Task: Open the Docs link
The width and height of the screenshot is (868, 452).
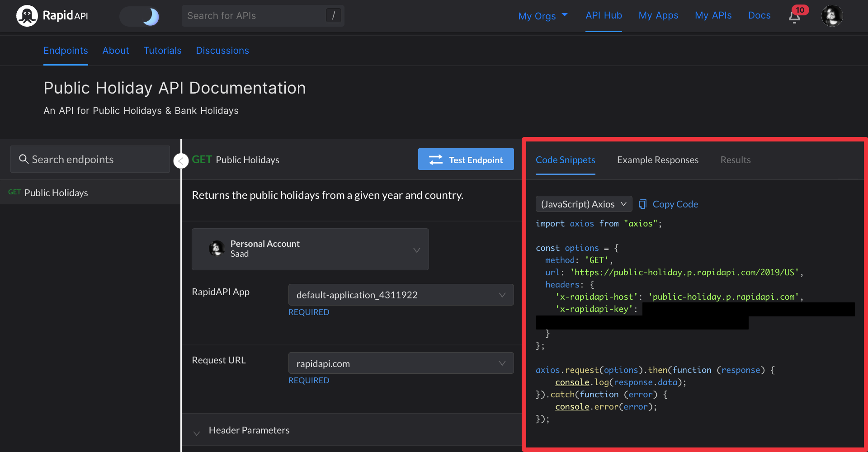Action: point(759,16)
